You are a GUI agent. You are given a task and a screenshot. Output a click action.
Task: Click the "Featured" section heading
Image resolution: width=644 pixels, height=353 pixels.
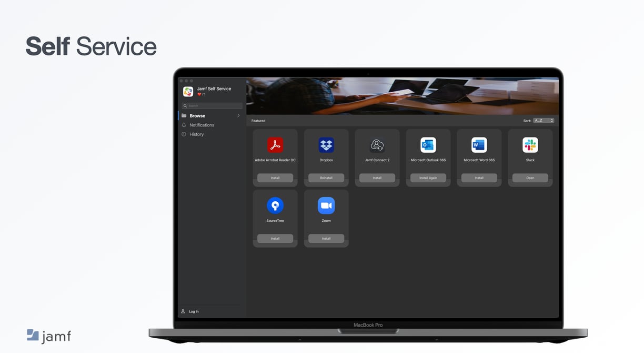258,121
